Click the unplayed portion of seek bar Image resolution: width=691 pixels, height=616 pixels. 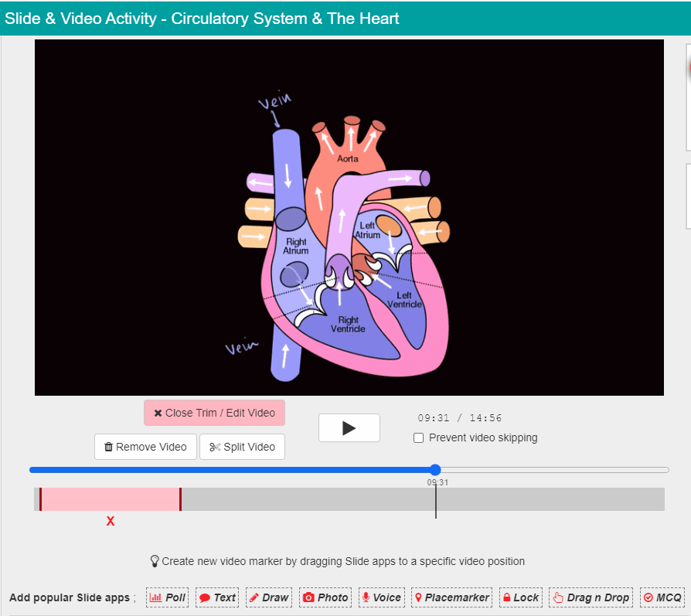554,470
